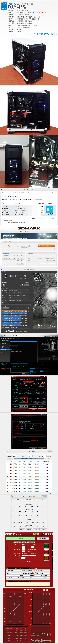Click Save button in 3DMark 11
Image resolution: width=58 pixels, height=644 pixels.
(51, 264)
